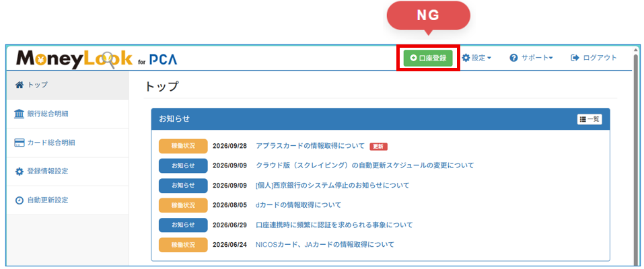The height and width of the screenshot is (269, 644).
Task: Click the date 2026/06/24
Action: pyautogui.click(x=229, y=245)
